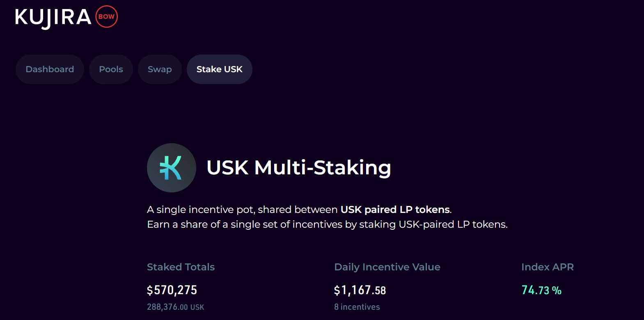The width and height of the screenshot is (644, 320).
Task: Click the USK Multi-Staking heading
Action: [298, 168]
